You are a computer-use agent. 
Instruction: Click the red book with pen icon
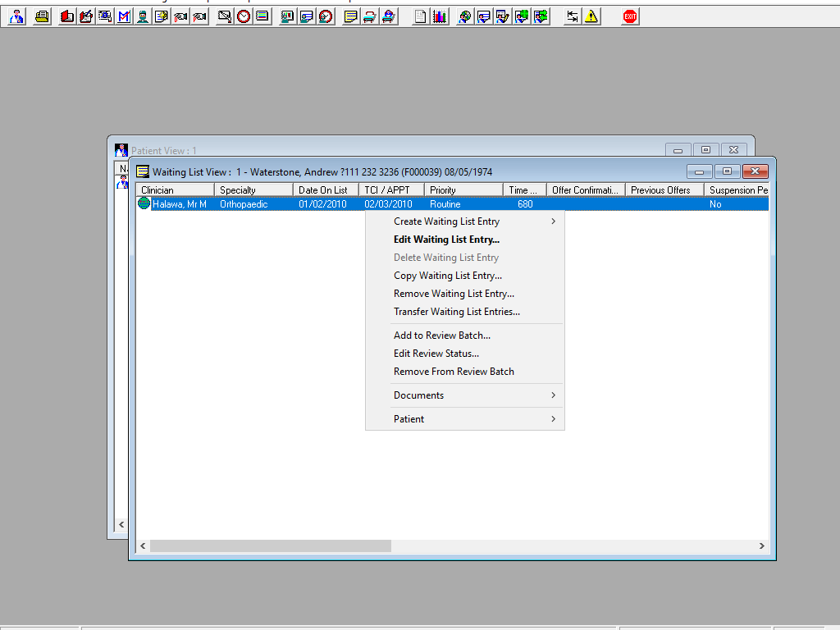coord(85,16)
